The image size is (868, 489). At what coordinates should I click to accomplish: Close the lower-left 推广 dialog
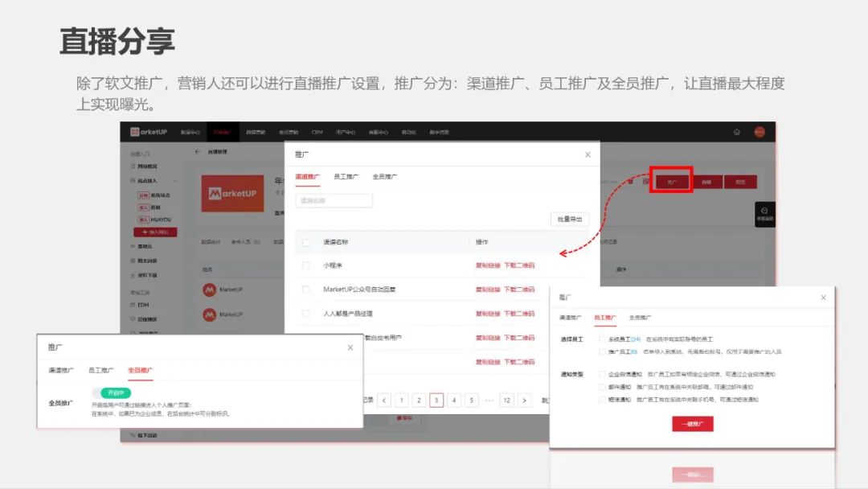[350, 347]
